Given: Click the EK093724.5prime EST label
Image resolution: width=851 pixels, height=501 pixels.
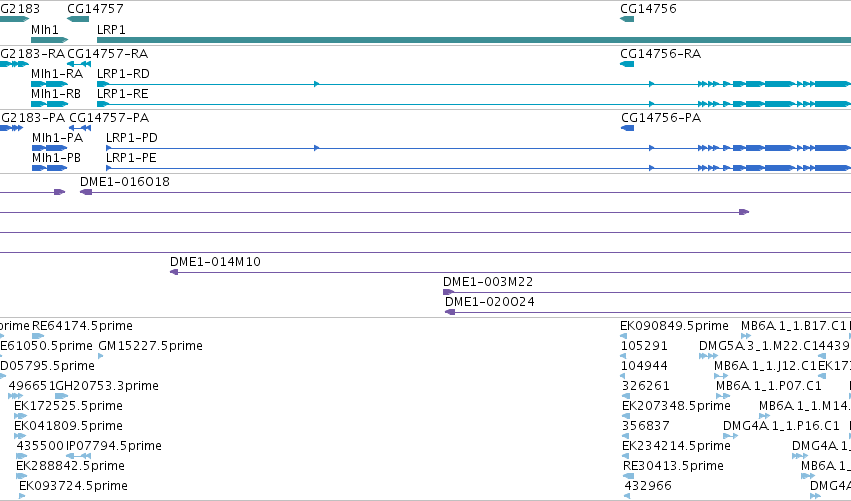Looking at the screenshot, I should tap(73, 486).
